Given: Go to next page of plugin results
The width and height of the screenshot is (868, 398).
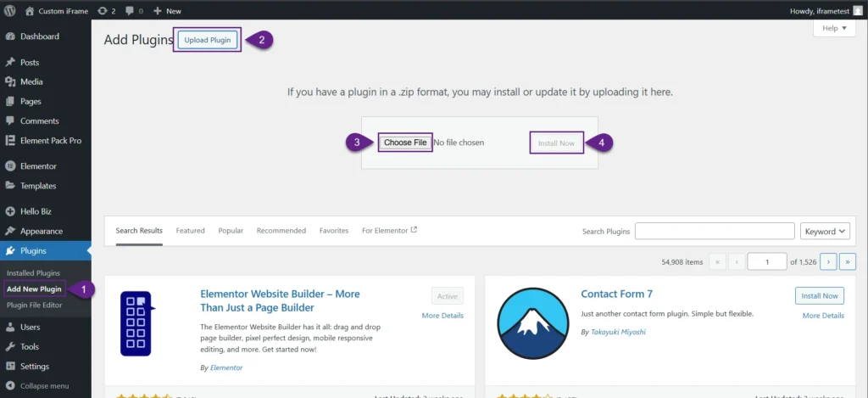Looking at the screenshot, I should pos(828,261).
